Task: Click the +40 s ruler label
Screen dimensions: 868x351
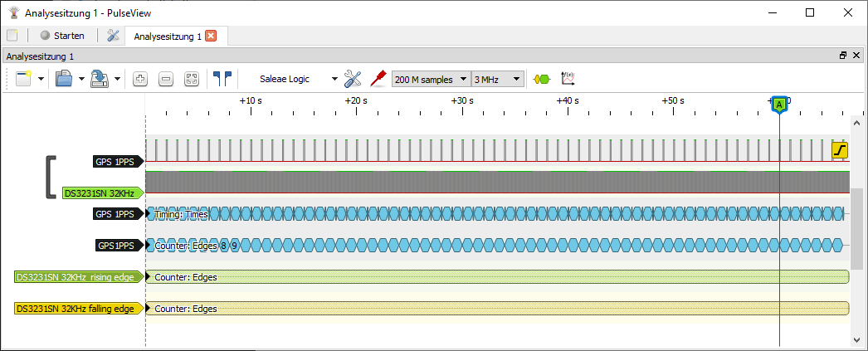Action: pos(568,100)
